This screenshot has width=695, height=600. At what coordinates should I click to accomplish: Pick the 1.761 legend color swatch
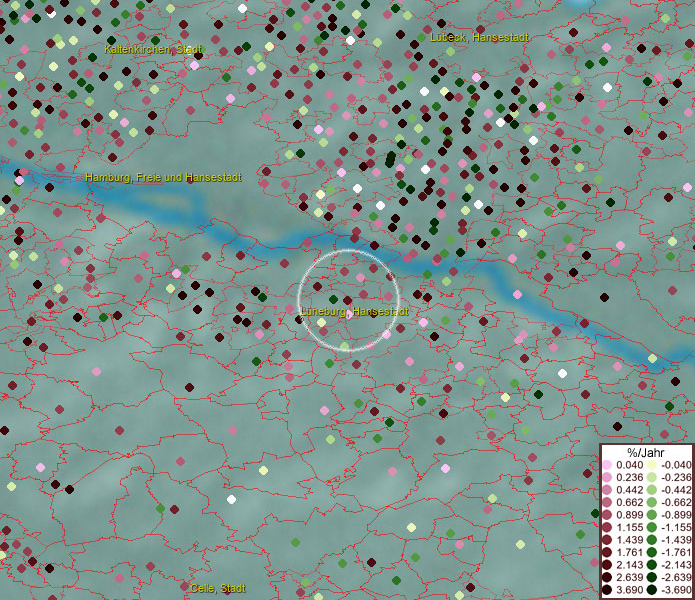pyautogui.click(x=607, y=553)
